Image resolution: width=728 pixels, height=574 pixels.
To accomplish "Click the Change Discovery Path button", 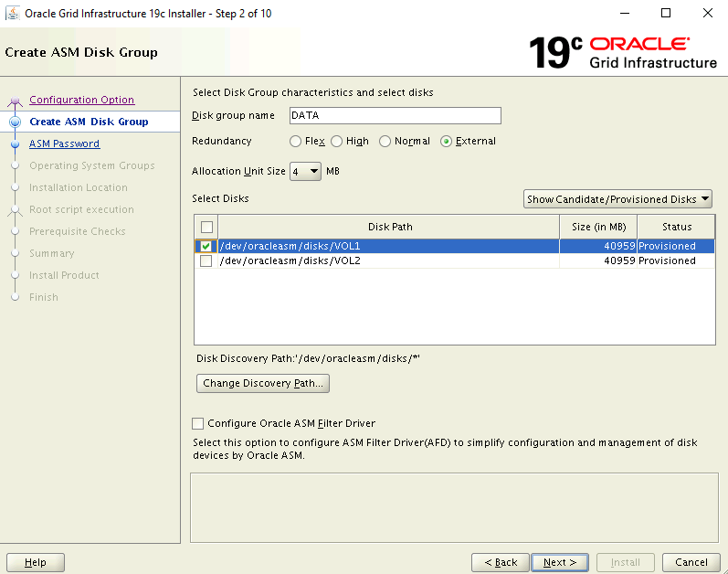I will coord(263,384).
